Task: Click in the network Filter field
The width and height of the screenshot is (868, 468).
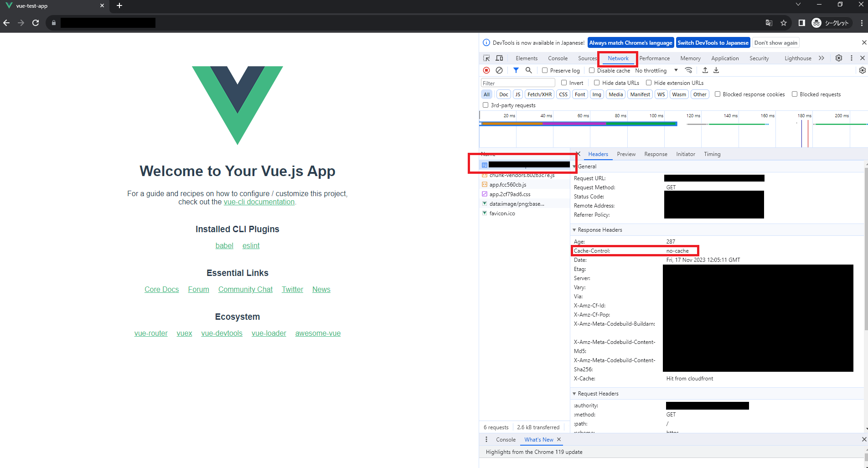Action: tap(518, 83)
